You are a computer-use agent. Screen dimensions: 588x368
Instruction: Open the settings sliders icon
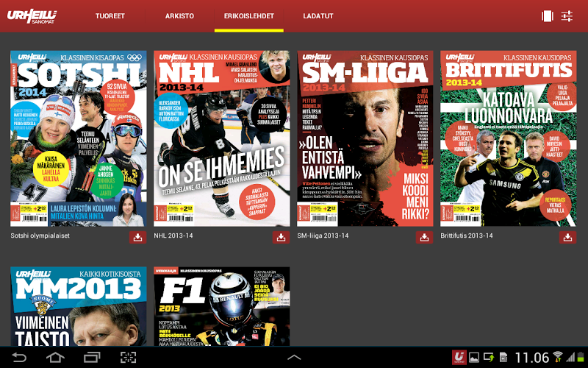tap(567, 16)
